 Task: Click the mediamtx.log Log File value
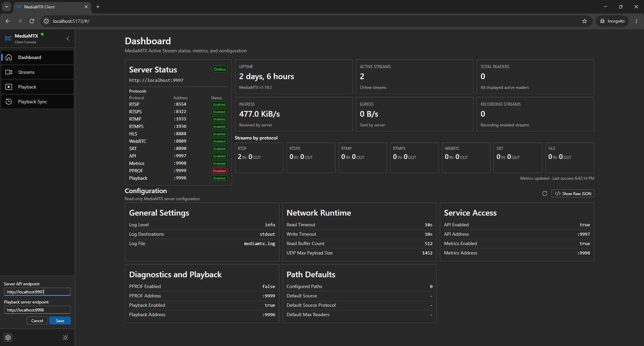pos(260,244)
